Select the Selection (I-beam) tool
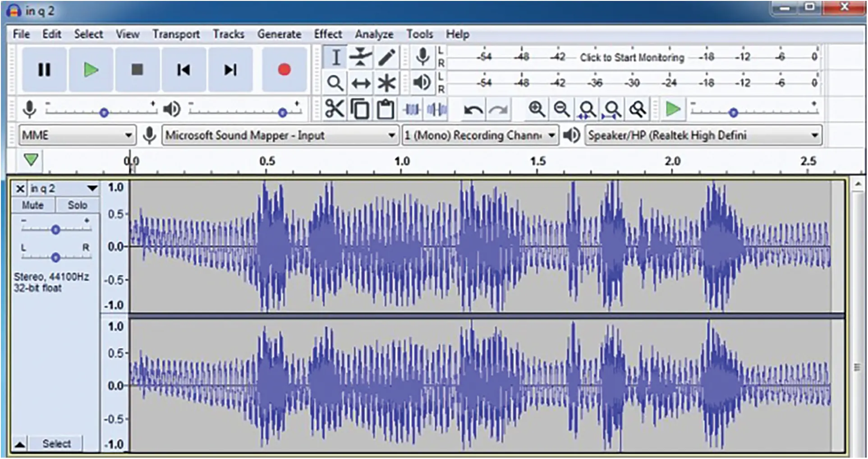 pyautogui.click(x=335, y=57)
